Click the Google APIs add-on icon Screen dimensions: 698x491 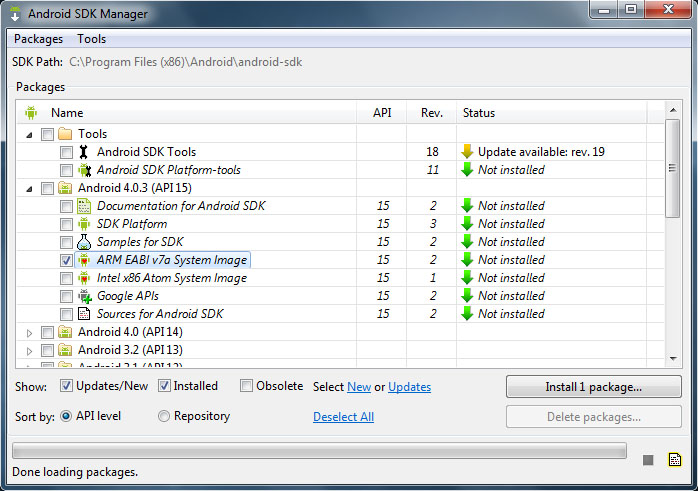pos(85,296)
